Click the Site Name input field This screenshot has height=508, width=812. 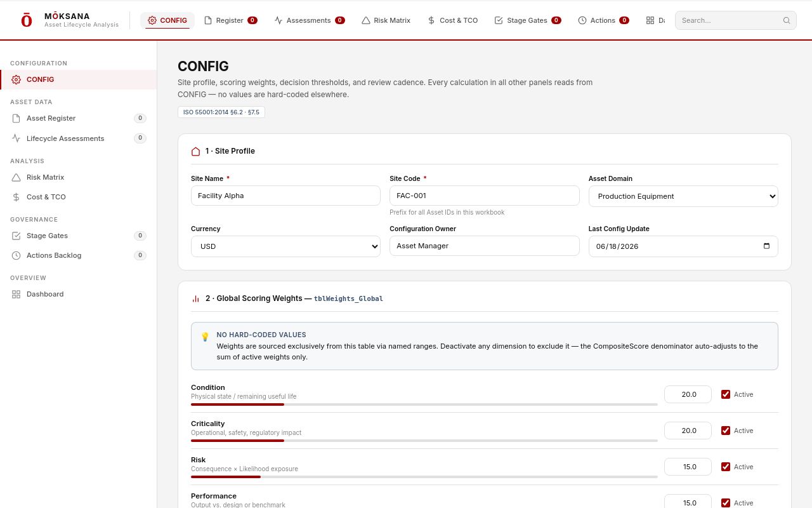pyautogui.click(x=285, y=196)
